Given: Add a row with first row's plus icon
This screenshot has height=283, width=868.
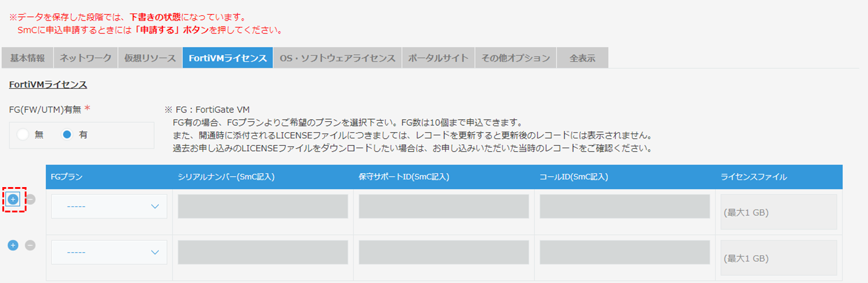Looking at the screenshot, I should coord(13,199).
